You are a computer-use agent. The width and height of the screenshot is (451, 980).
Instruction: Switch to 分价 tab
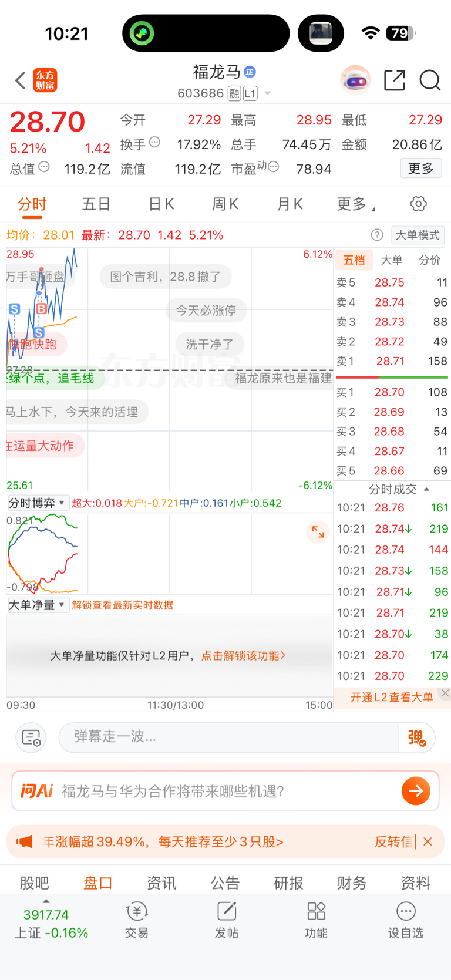(429, 260)
